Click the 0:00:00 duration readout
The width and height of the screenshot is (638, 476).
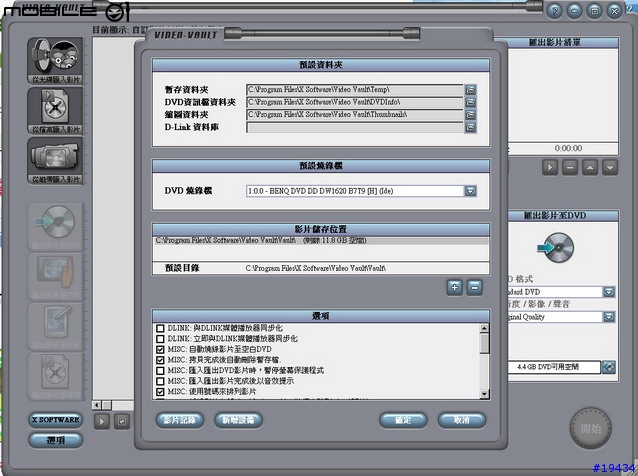(568, 148)
